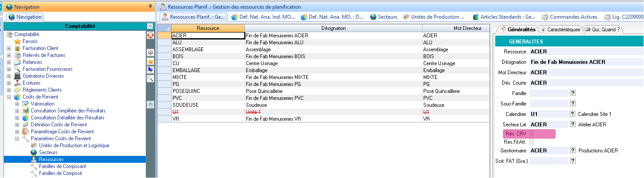Toggle the Rés. CRV checkbox
Viewport: 644px width, 178px height.
click(x=532, y=134)
